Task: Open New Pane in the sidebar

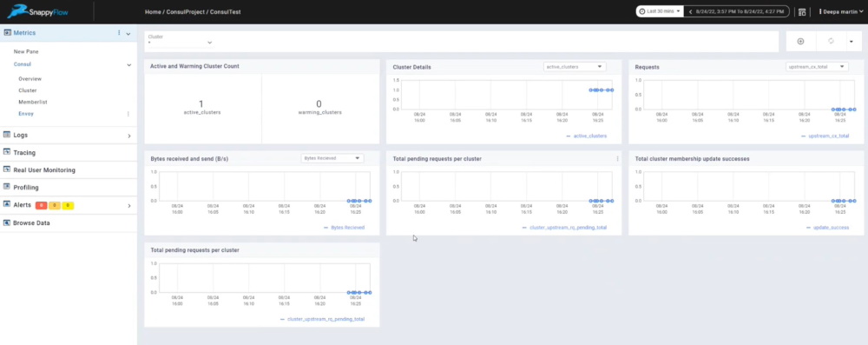Action: (26, 51)
